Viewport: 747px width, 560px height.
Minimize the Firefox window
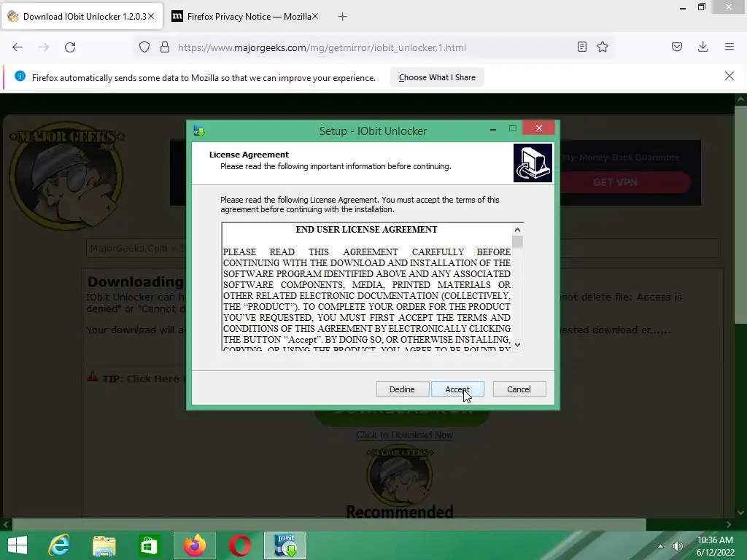pos(683,7)
